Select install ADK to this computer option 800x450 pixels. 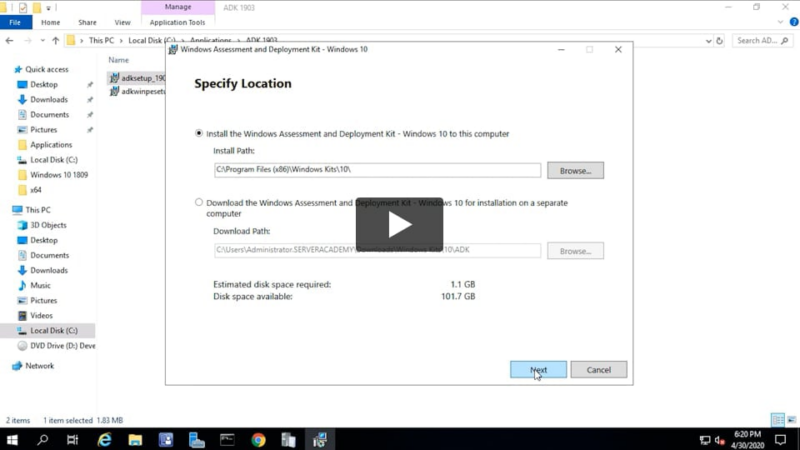point(199,133)
